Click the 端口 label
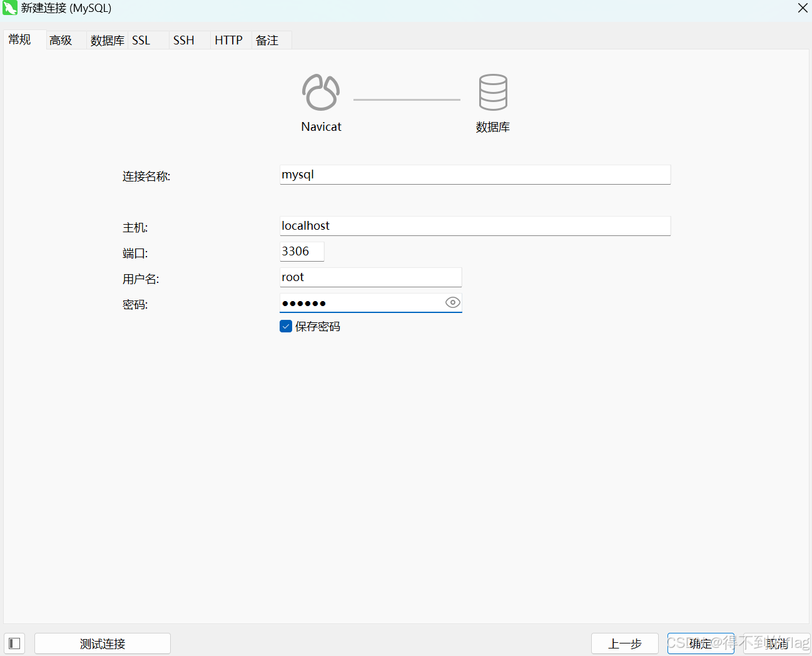Screen dimensions: 812x656 pos(135,254)
